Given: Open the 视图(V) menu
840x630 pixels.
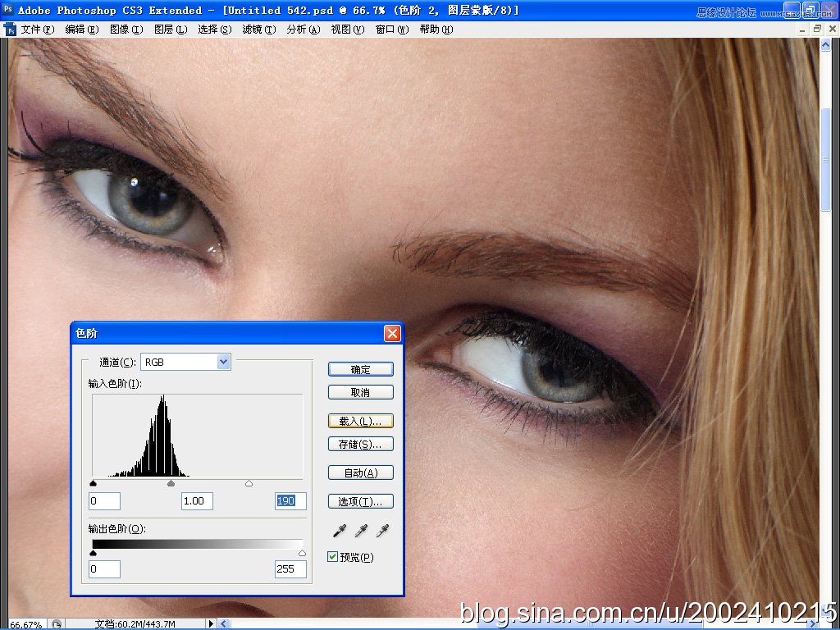Looking at the screenshot, I should point(348,30).
